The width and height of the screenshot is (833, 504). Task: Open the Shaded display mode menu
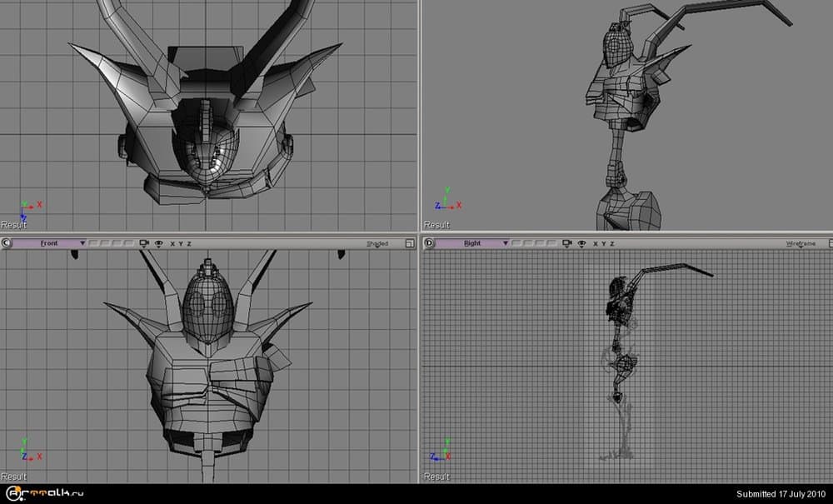pyautogui.click(x=377, y=243)
